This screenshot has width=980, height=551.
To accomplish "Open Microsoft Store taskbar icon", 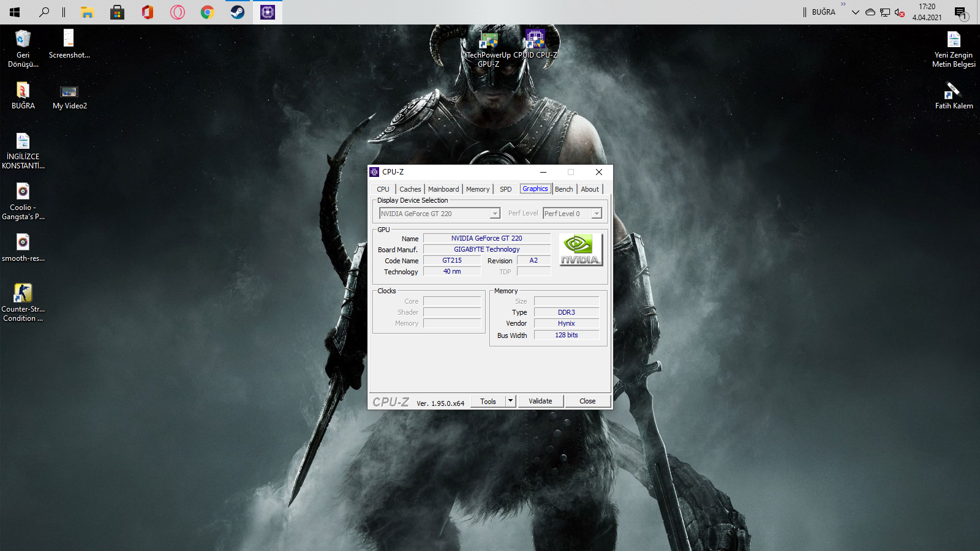I will [x=118, y=12].
